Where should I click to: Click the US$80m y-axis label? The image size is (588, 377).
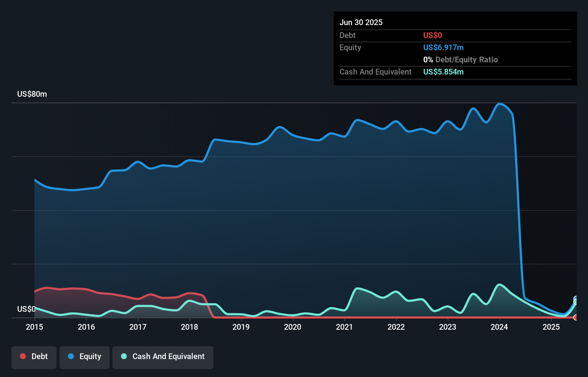[x=32, y=94]
